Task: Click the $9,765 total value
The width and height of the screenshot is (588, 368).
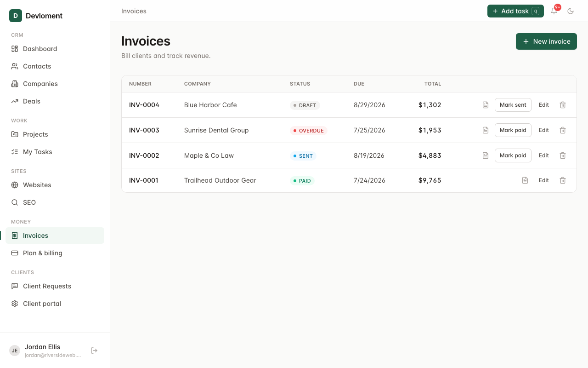Action: pyautogui.click(x=430, y=180)
